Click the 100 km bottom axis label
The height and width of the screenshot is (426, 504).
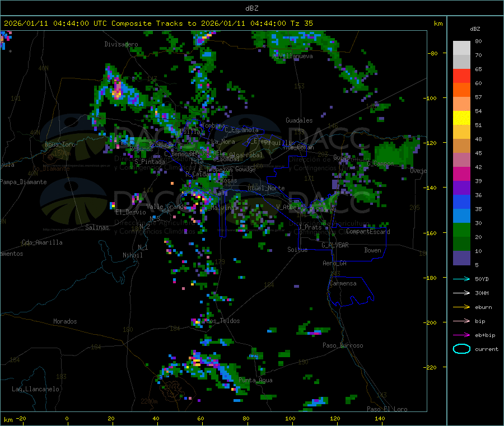(x=290, y=418)
